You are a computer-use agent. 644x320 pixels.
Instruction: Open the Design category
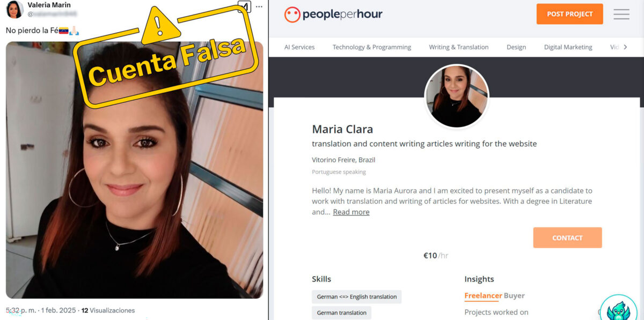click(x=516, y=47)
